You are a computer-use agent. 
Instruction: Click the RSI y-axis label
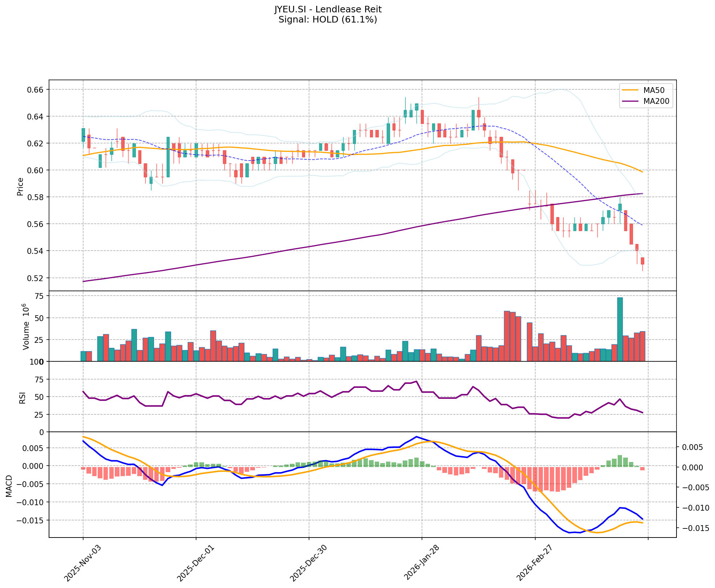(x=23, y=397)
